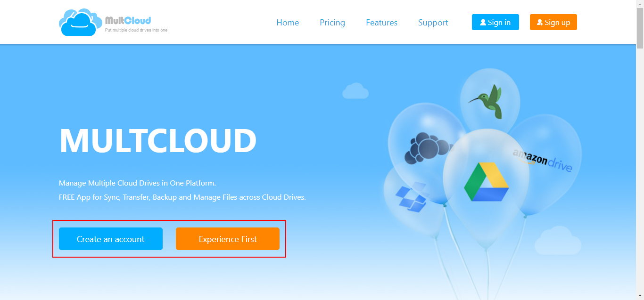Click the page's vertical scrollbar thumb
Viewport: 644px width, 300px height.
click(640, 28)
